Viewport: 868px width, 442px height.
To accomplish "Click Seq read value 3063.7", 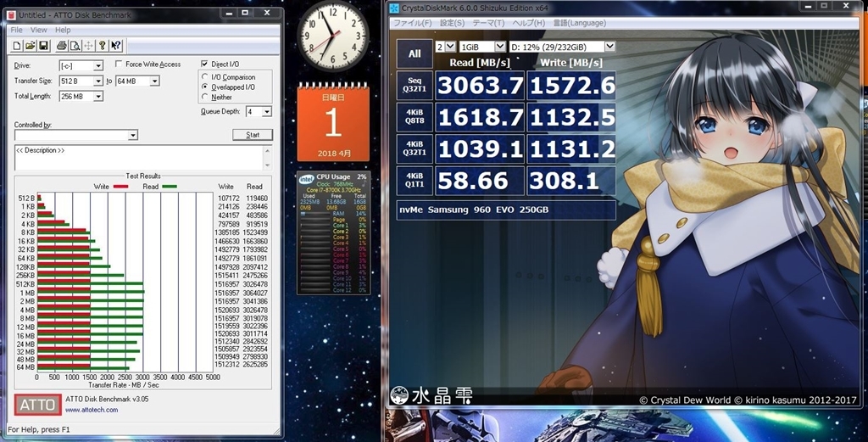I will [480, 86].
